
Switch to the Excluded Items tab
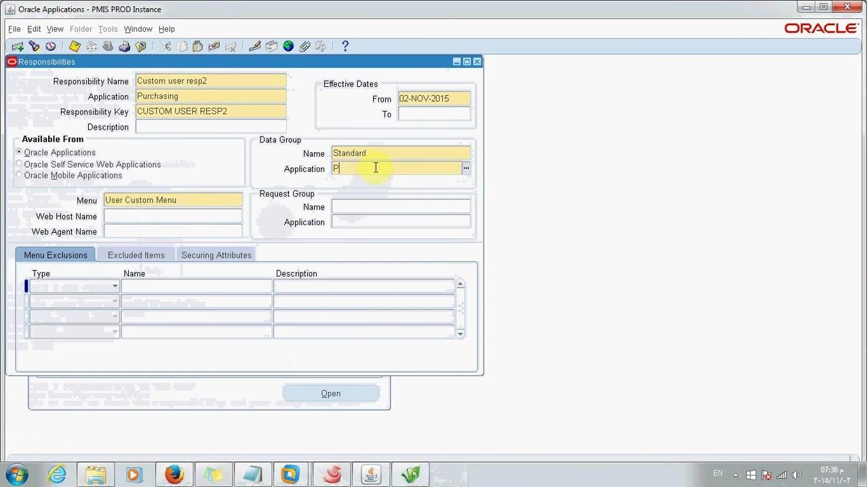pos(136,255)
